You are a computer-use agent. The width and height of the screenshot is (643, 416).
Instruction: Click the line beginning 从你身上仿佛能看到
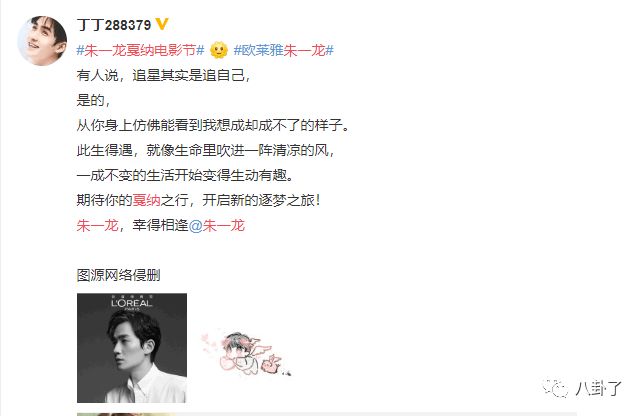tap(213, 125)
